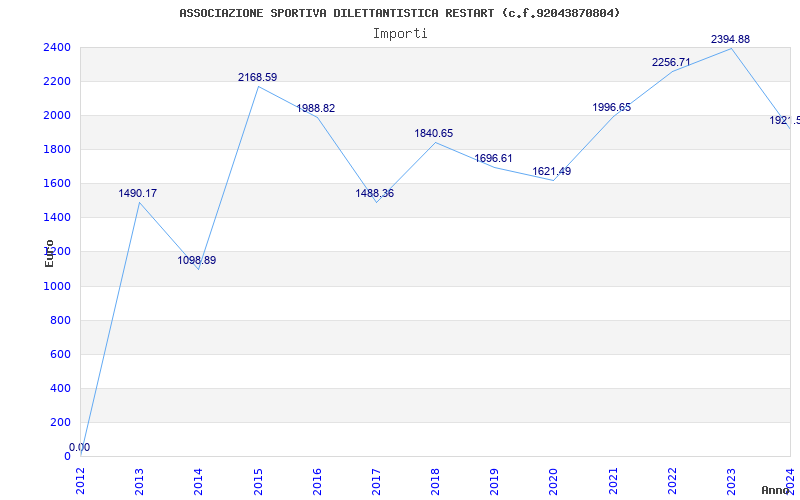Click the 2023 x-axis year label
The image size is (800, 500).
[732, 481]
